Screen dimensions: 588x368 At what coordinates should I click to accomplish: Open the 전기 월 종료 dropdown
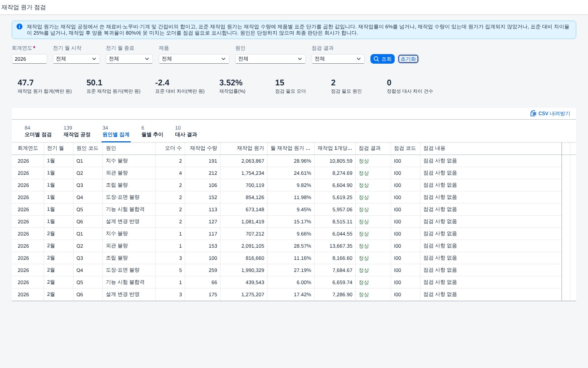pyautogui.click(x=129, y=59)
